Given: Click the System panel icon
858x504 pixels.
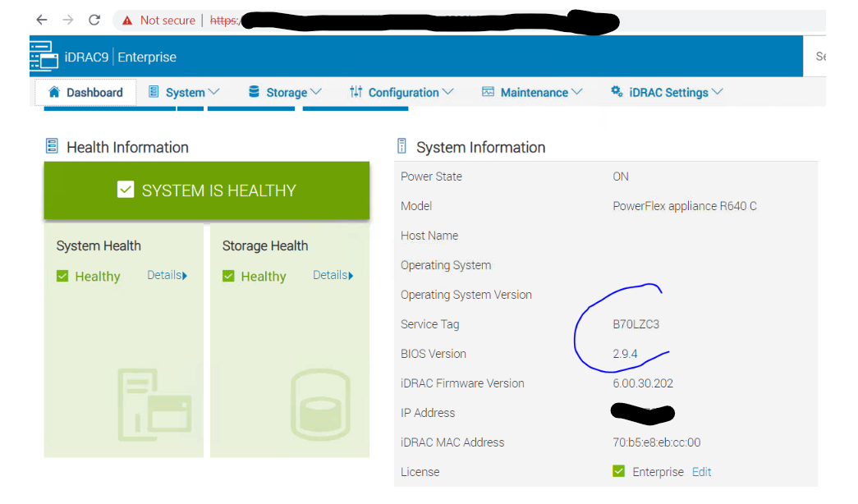Looking at the screenshot, I should [x=153, y=92].
